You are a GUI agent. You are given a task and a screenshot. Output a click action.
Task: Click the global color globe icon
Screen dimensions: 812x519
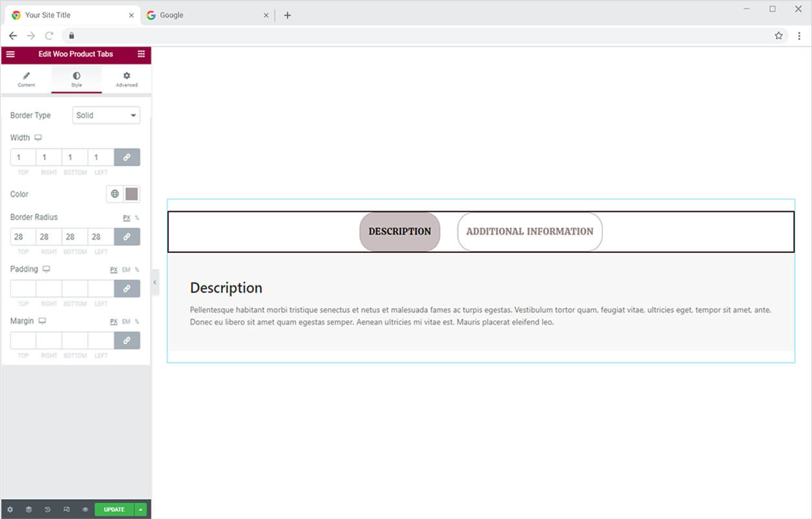[x=114, y=194]
